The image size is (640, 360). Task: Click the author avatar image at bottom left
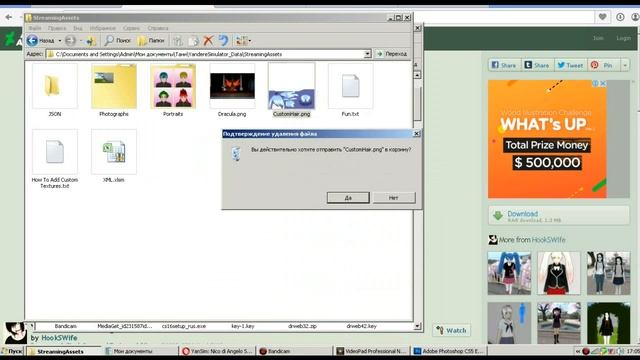(16, 332)
